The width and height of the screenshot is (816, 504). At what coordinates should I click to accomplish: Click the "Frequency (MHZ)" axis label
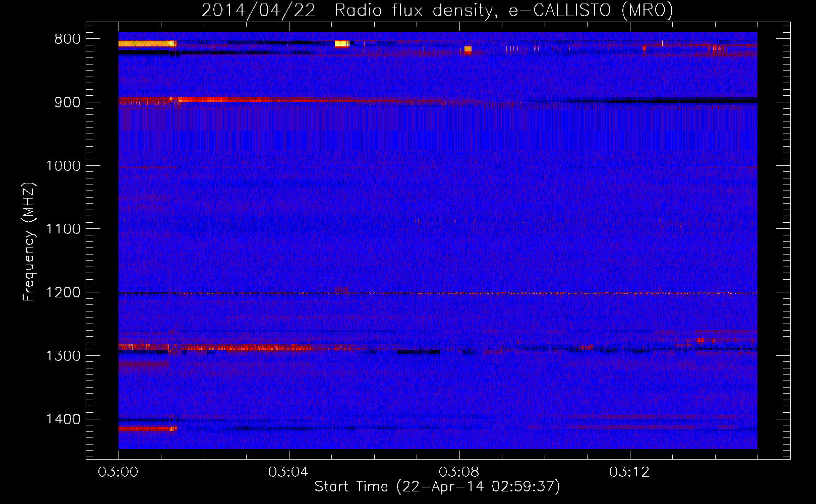[x=29, y=242]
